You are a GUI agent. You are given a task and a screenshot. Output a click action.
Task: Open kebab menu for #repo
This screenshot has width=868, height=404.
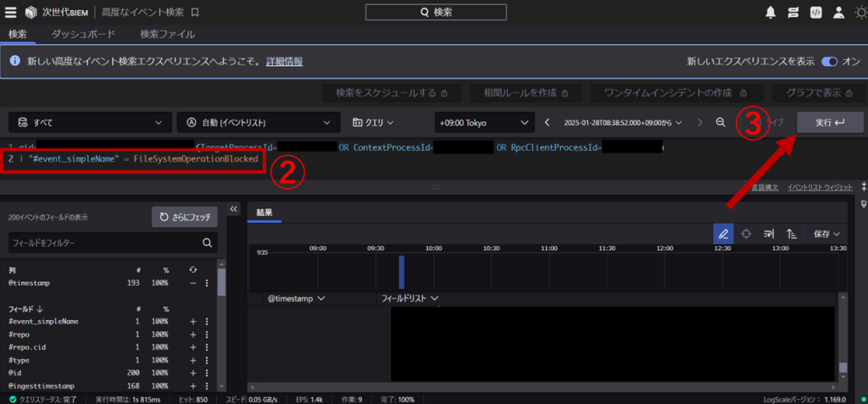pyautogui.click(x=207, y=335)
